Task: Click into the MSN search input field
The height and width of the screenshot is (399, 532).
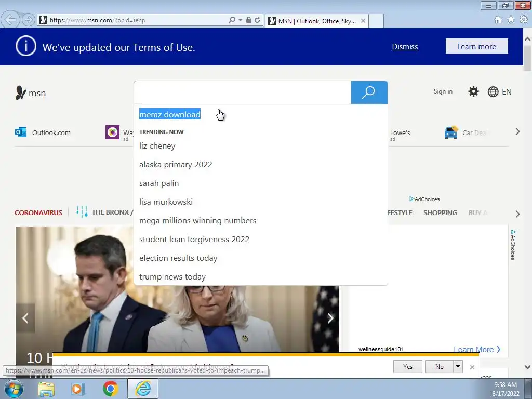Action: 243,92
